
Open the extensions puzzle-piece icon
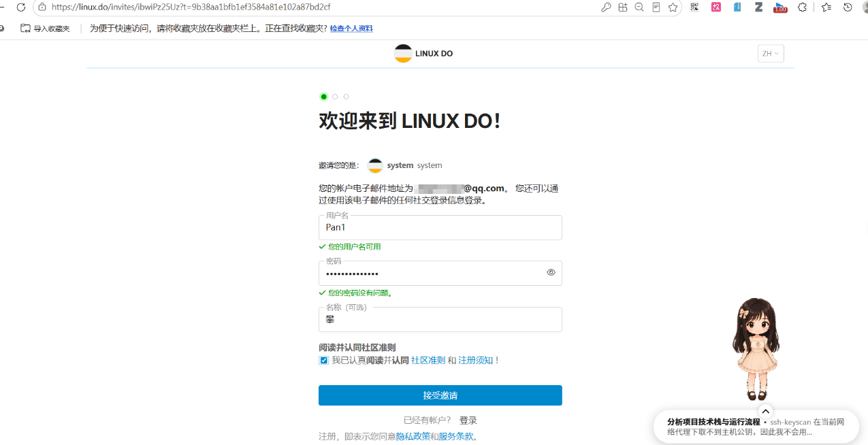[x=802, y=7]
